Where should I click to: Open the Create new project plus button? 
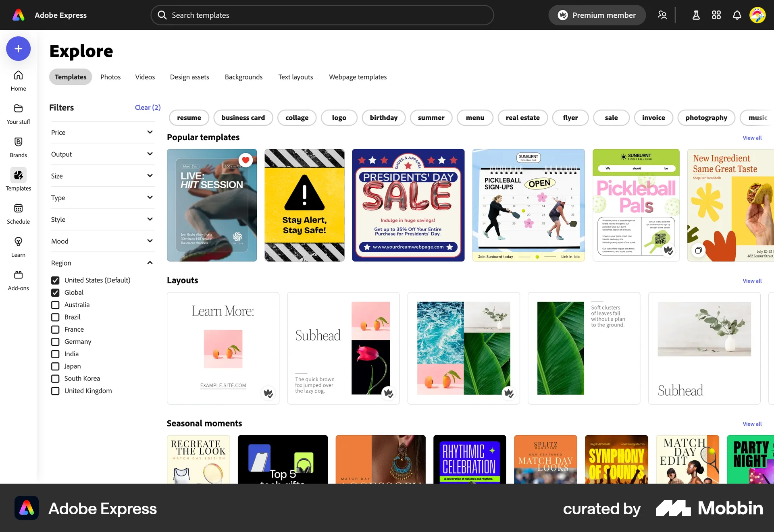pos(18,48)
